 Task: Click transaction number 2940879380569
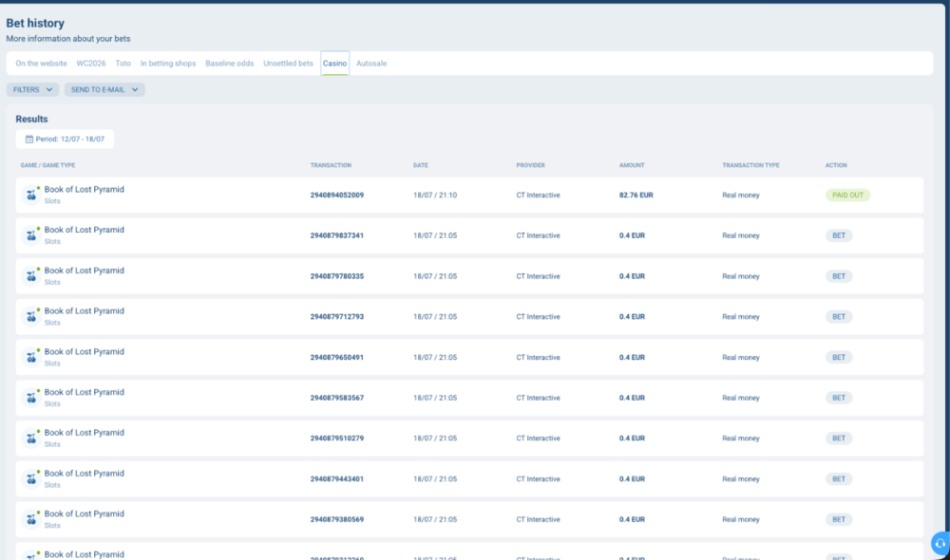[337, 519]
